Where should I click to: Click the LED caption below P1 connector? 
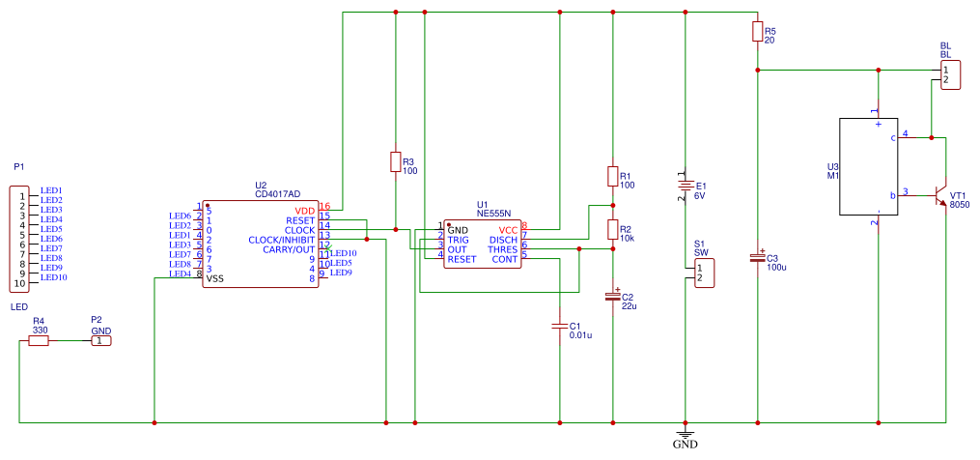point(18,306)
